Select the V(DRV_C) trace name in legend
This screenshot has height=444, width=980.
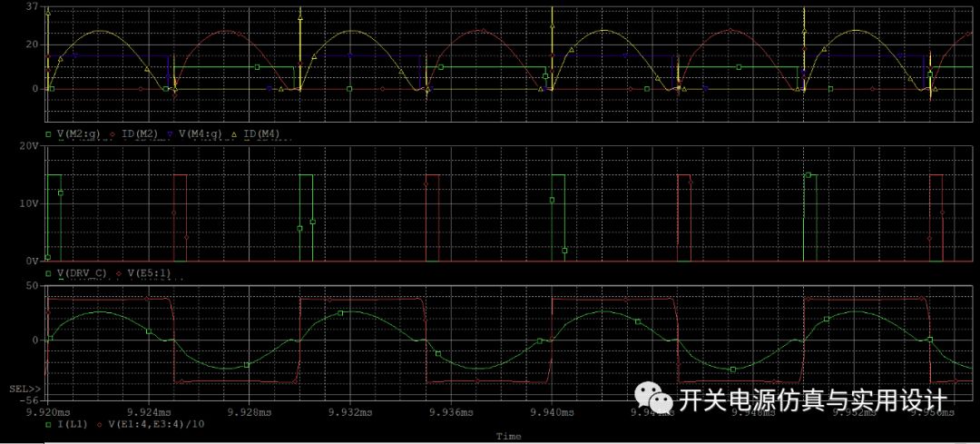coord(83,272)
